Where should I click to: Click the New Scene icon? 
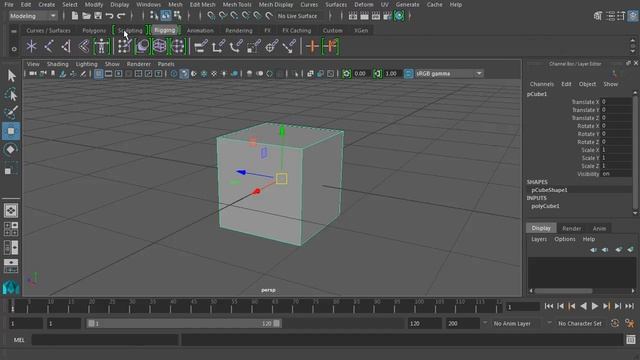[x=75, y=16]
